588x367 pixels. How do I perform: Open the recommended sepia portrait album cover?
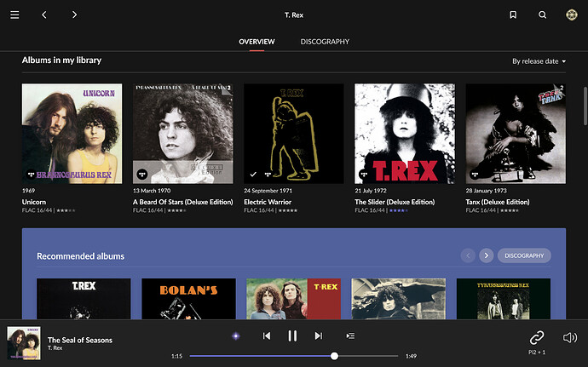(399, 299)
